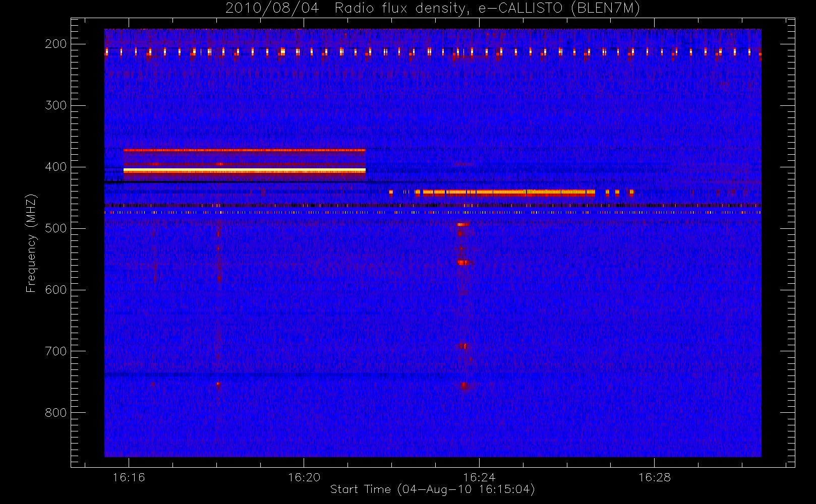
Task: Click the bright yellow emission band near 405 MHz
Action: (245, 171)
